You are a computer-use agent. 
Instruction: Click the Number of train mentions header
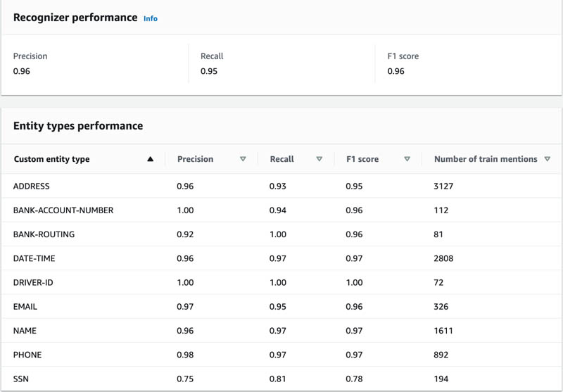486,159
